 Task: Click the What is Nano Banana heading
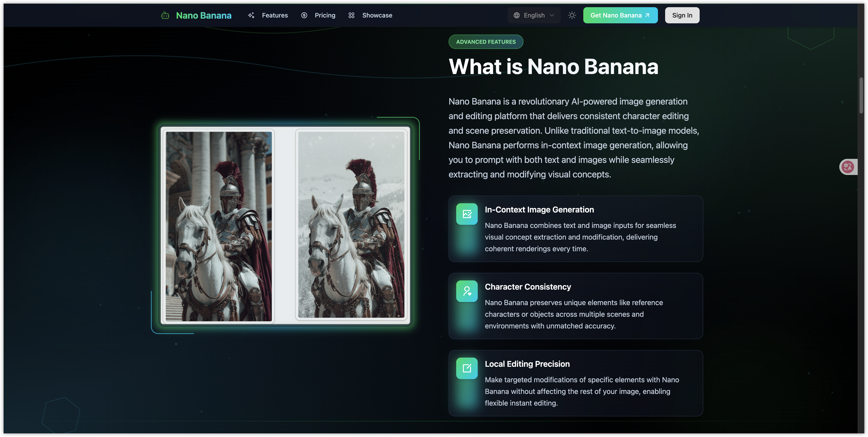[553, 66]
